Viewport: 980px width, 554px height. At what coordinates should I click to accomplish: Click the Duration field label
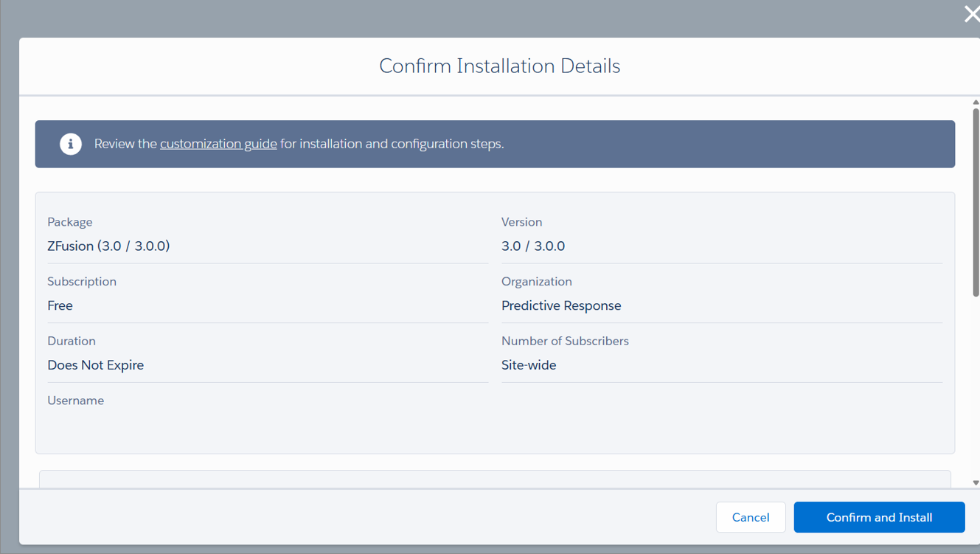click(x=72, y=341)
